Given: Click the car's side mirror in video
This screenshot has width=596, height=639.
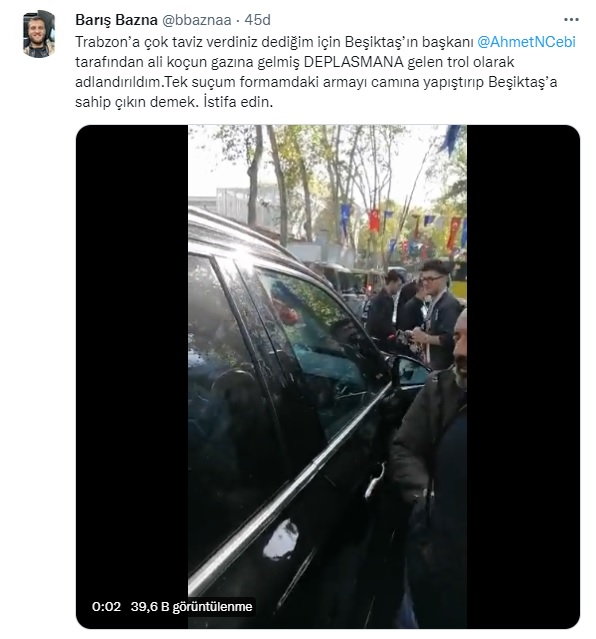Looking at the screenshot, I should [410, 372].
